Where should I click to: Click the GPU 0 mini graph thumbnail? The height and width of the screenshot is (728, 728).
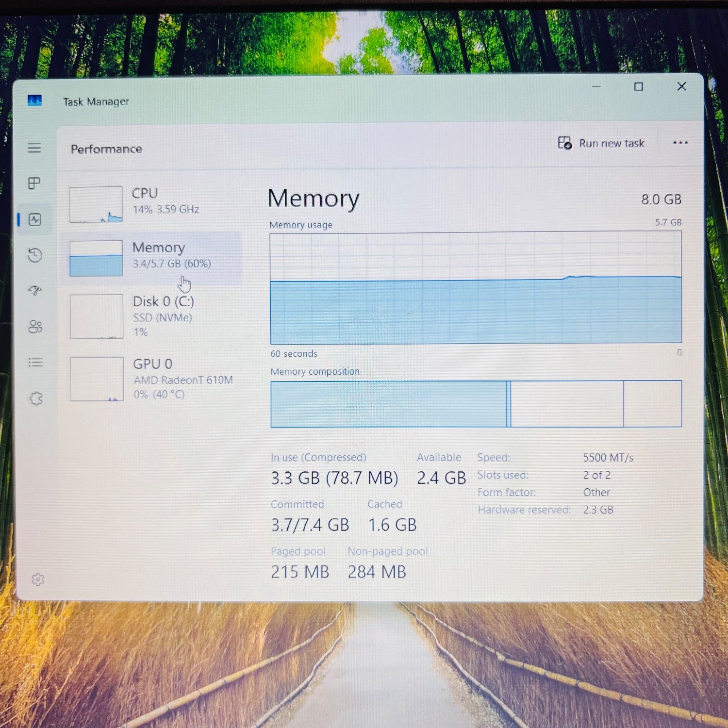coord(97,379)
